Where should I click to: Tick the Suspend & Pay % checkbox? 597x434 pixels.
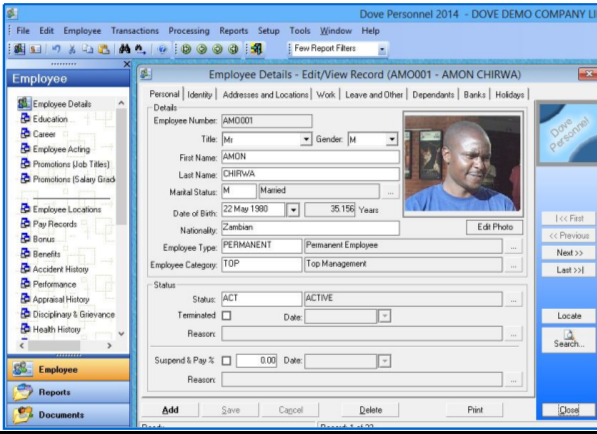click(x=226, y=361)
